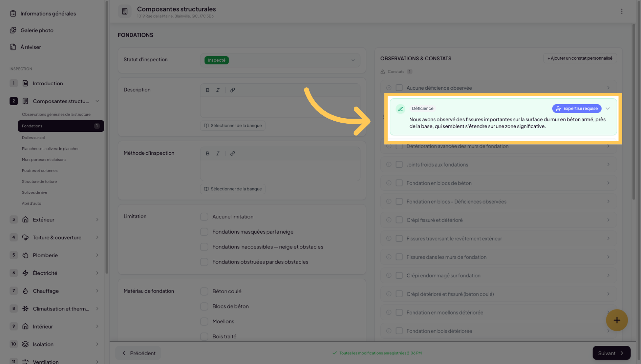Expand the Crépi fissuré et détérioré row
Image resolution: width=641 pixels, height=364 pixels.
tap(608, 220)
